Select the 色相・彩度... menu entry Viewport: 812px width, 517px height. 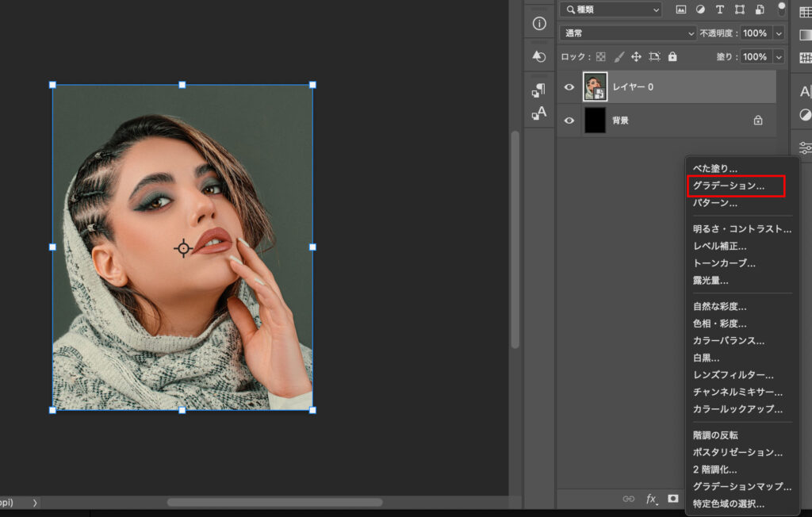click(x=720, y=324)
